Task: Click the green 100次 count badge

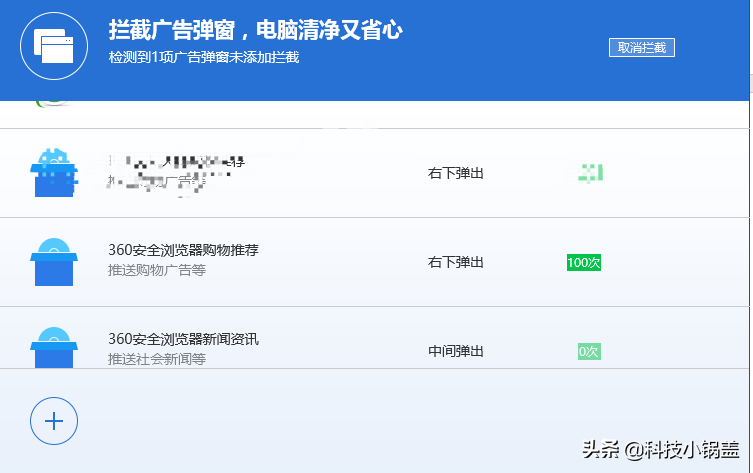Action: 583,263
